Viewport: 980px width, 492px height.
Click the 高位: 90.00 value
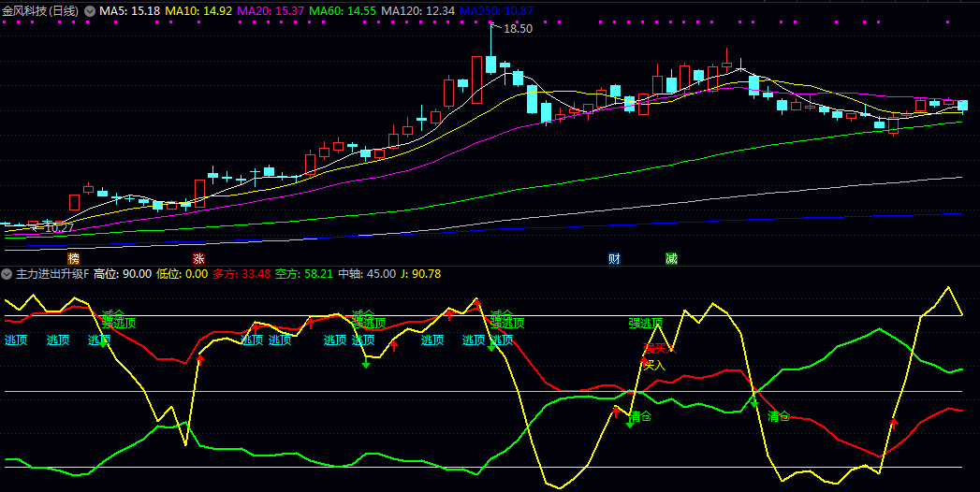click(123, 273)
